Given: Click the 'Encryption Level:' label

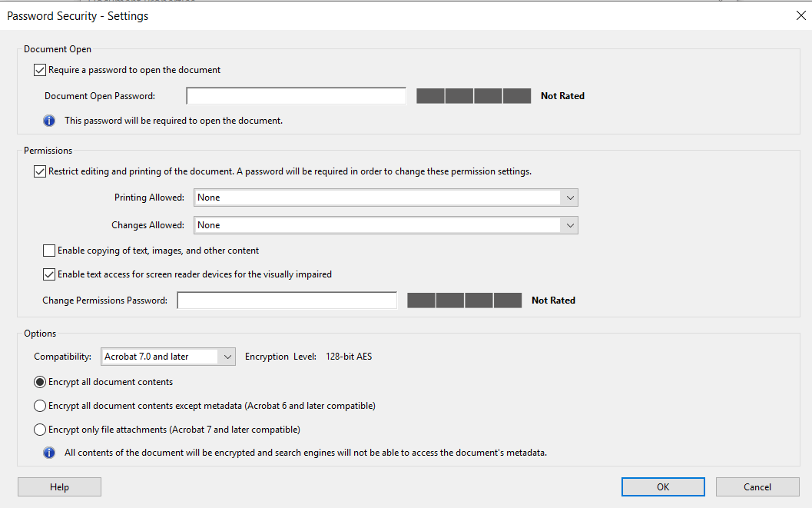Looking at the screenshot, I should pos(280,357).
